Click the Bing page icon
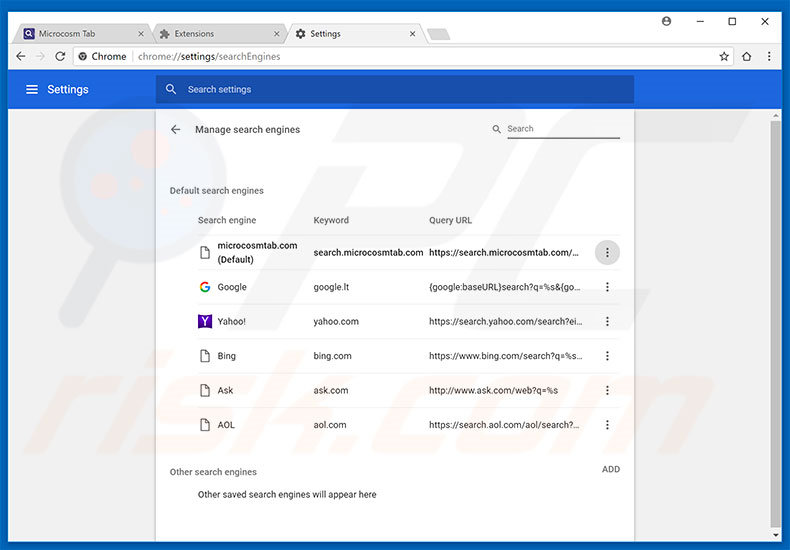 coord(205,356)
